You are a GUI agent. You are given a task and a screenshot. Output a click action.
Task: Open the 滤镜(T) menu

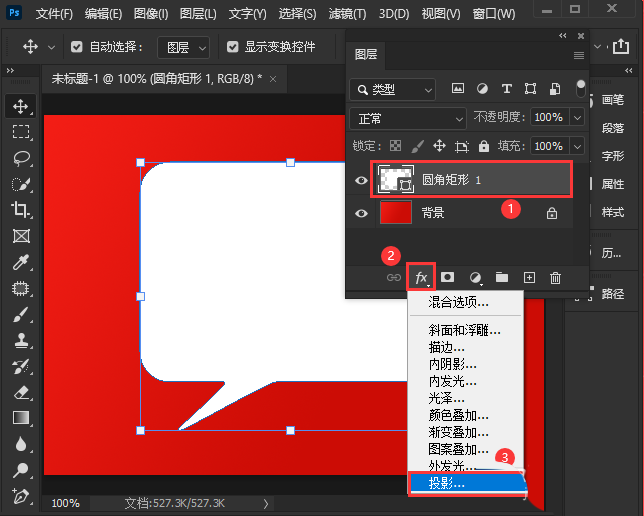click(x=347, y=14)
